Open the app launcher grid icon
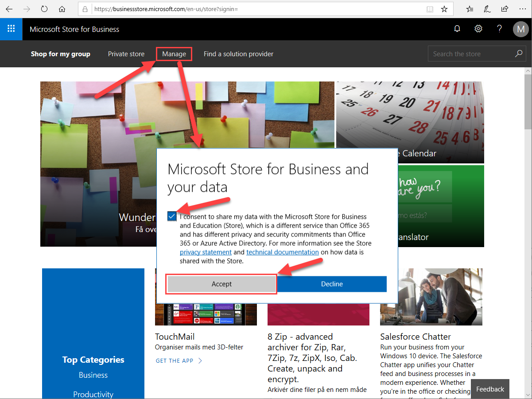The height and width of the screenshot is (399, 532). pos(11,29)
